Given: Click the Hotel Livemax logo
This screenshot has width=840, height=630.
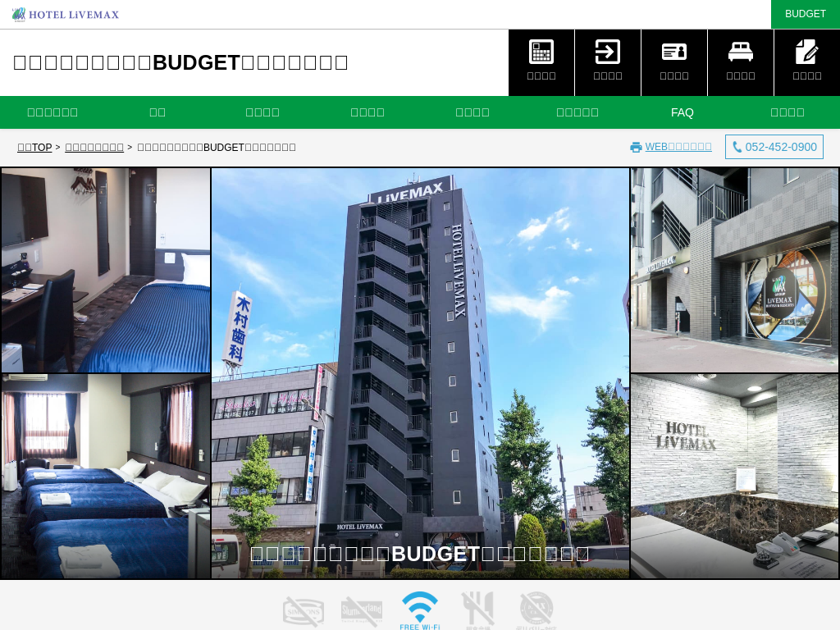Looking at the screenshot, I should tap(66, 15).
